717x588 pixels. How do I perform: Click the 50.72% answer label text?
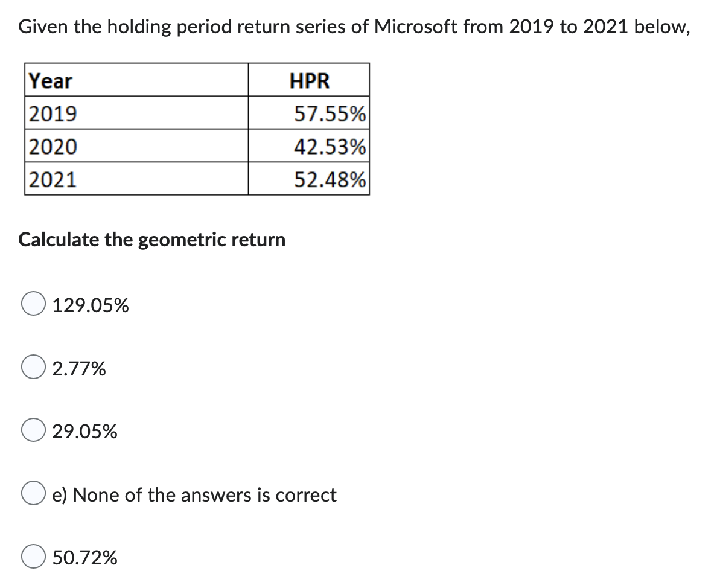click(x=84, y=558)
